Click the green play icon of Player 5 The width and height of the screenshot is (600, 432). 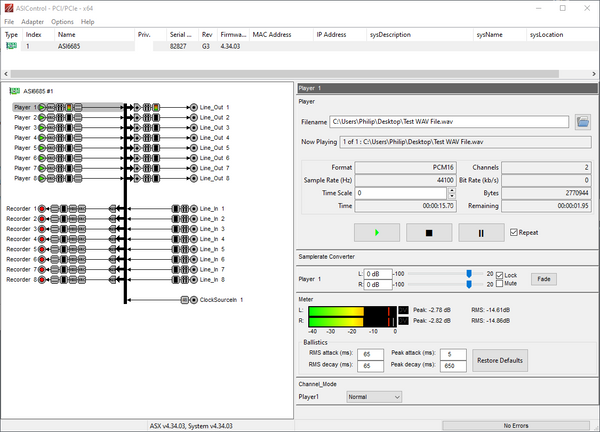click(42, 148)
